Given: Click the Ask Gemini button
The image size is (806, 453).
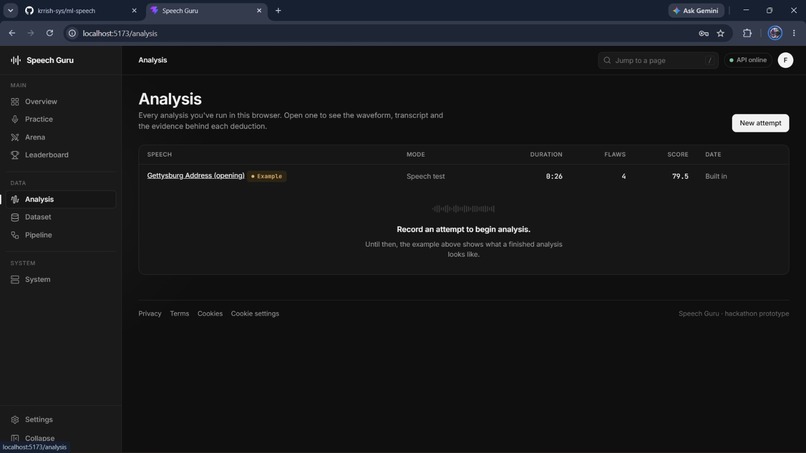Looking at the screenshot, I should pos(696,11).
